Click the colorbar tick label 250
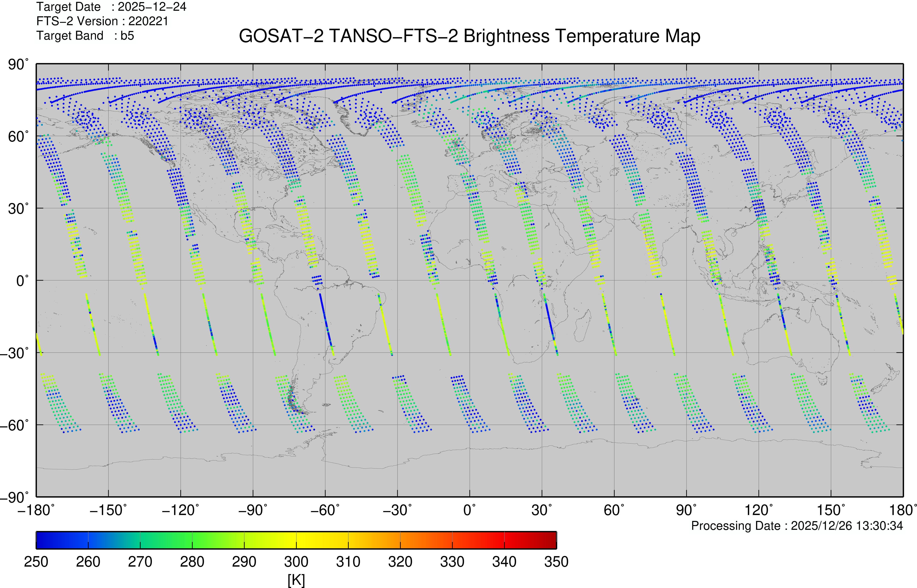Screen dimensions: 917x588 [36, 562]
